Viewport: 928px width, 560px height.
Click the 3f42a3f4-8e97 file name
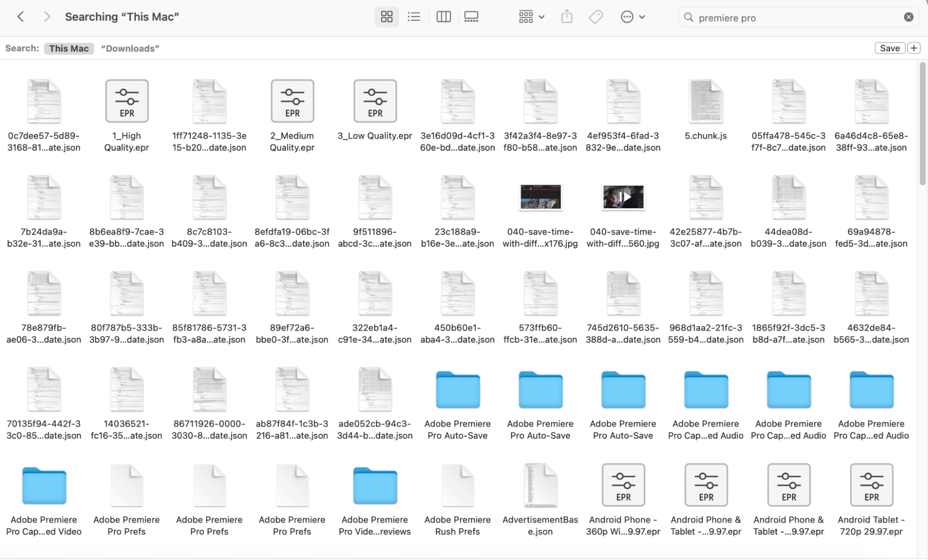[540, 142]
